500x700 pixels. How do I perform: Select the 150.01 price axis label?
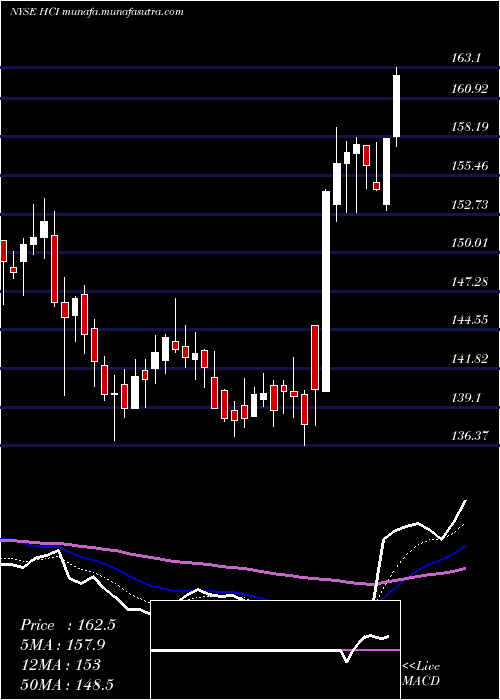pyautogui.click(x=469, y=243)
